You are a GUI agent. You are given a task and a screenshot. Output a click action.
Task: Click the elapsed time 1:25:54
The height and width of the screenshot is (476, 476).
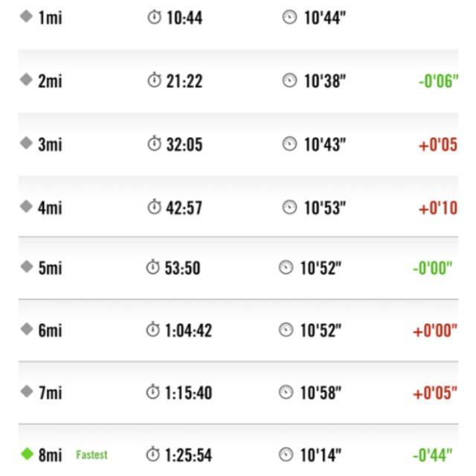coord(189,454)
